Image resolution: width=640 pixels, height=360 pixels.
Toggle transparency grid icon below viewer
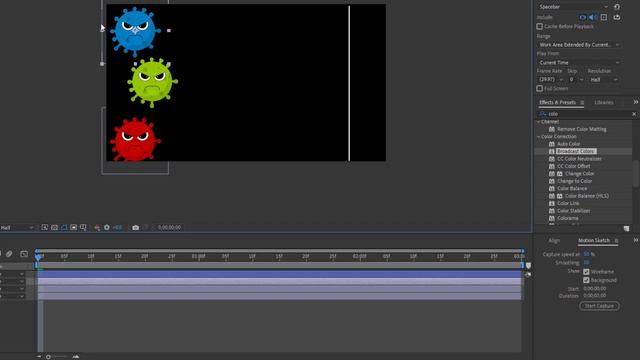click(x=54, y=227)
